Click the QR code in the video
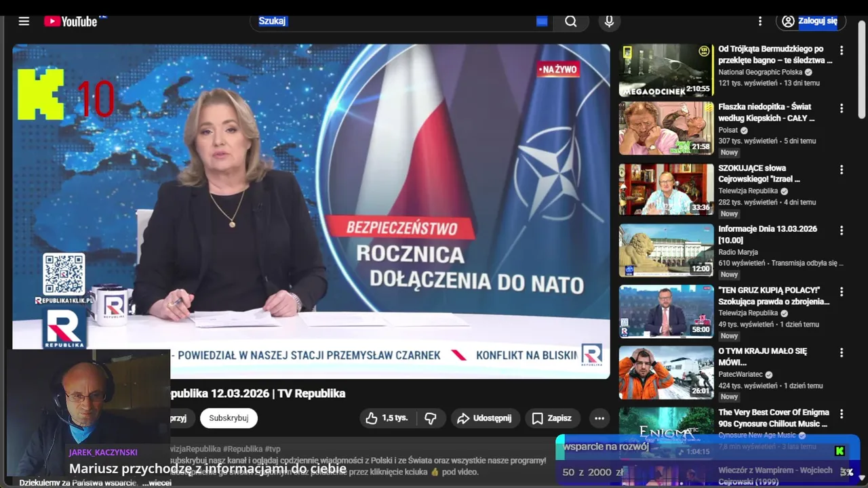 pos(64,274)
